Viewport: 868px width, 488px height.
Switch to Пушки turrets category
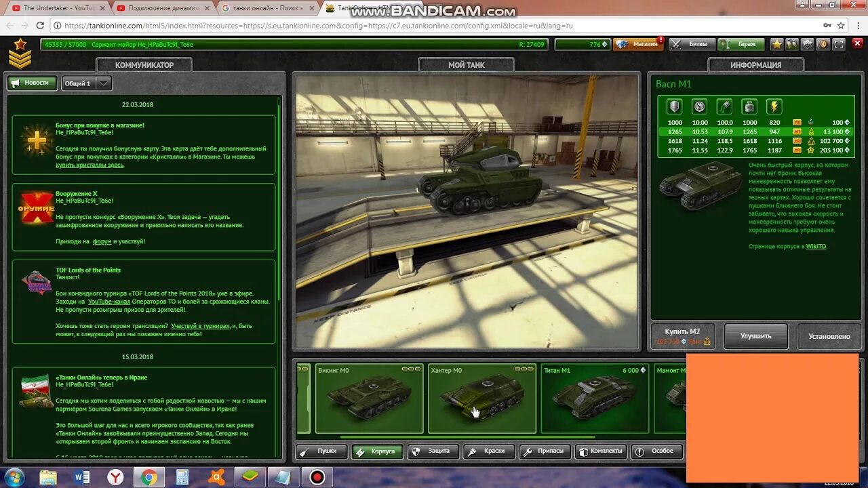click(x=322, y=451)
